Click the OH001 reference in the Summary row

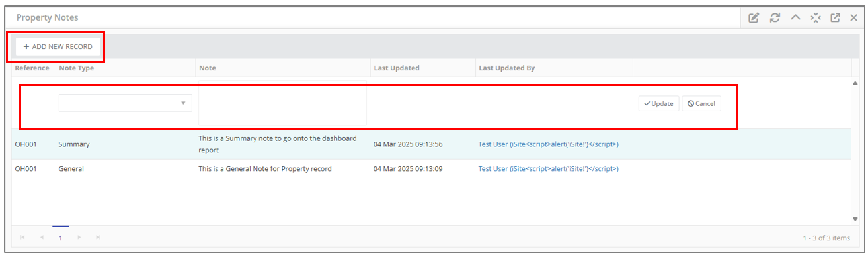click(x=26, y=144)
